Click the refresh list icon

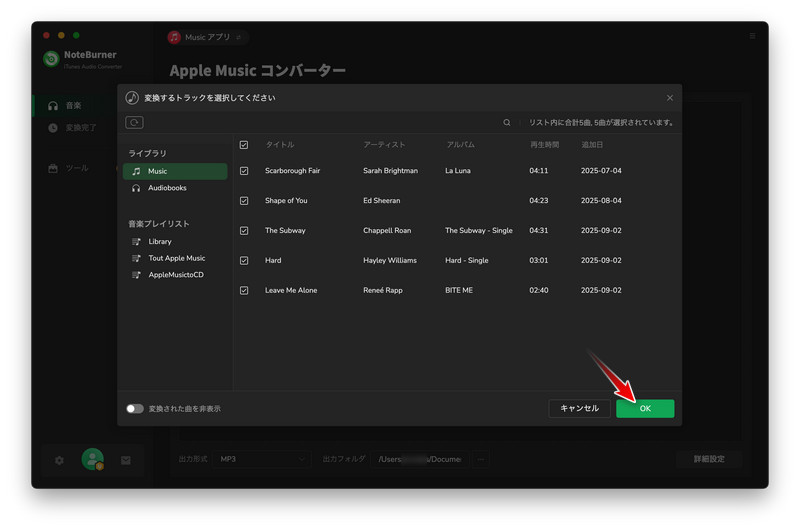coord(134,122)
